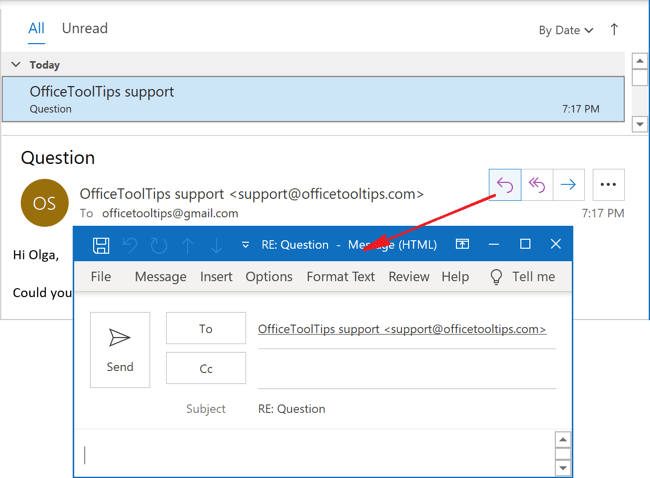Click the Reply All icon

[x=537, y=185]
